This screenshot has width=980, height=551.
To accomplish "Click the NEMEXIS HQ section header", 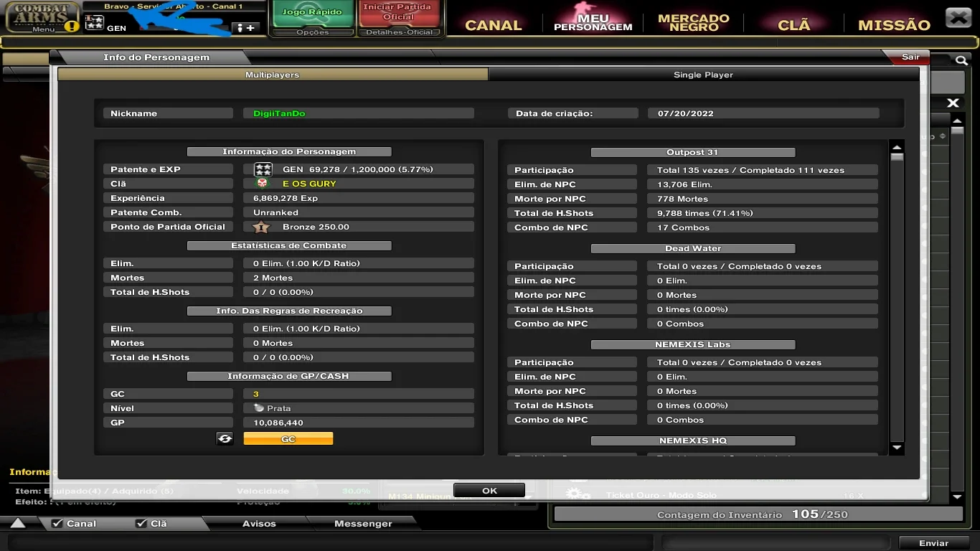I will (692, 441).
